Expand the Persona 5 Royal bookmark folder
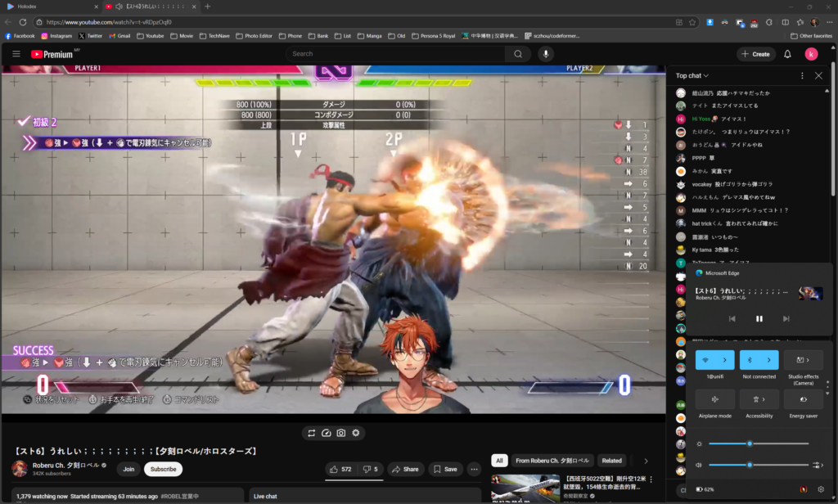Image resolution: width=838 pixels, height=504 pixels. click(x=433, y=36)
